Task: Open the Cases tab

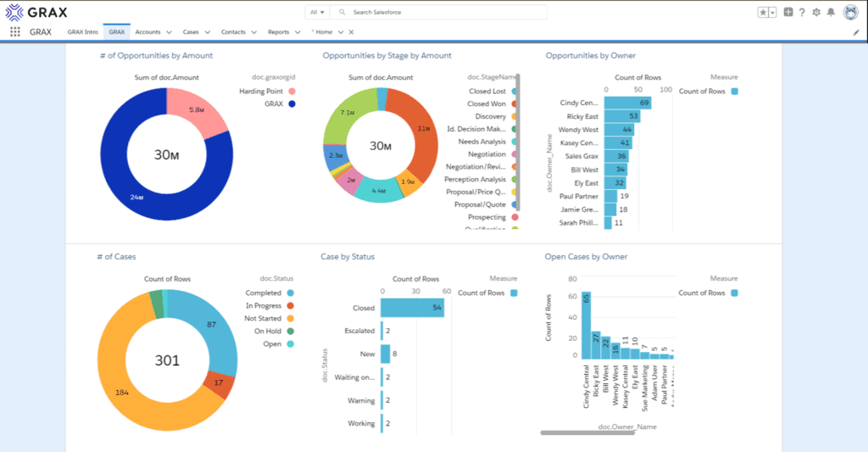Action: [x=191, y=32]
